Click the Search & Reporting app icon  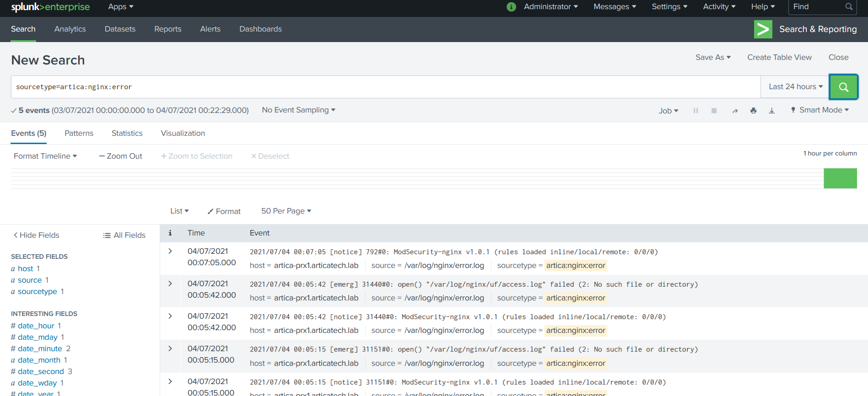click(763, 29)
